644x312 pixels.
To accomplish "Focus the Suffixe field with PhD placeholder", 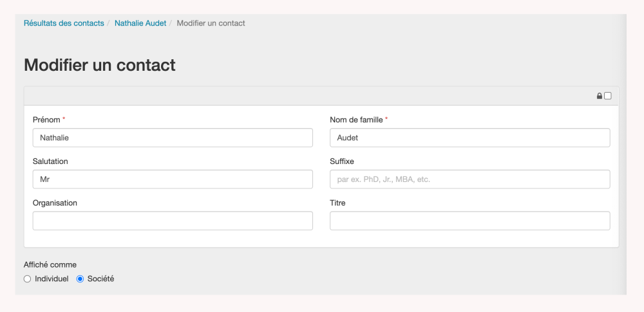I will click(x=469, y=179).
